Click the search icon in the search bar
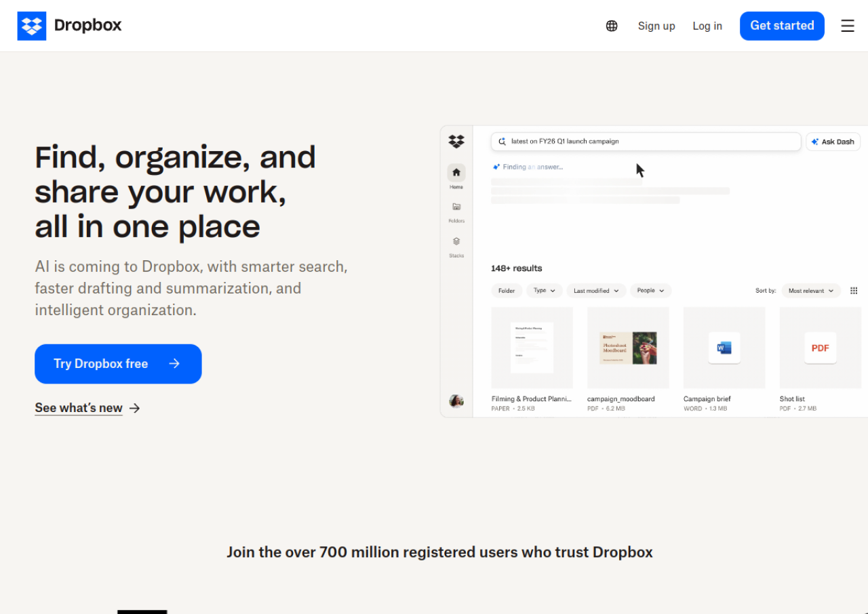 pyautogui.click(x=502, y=142)
